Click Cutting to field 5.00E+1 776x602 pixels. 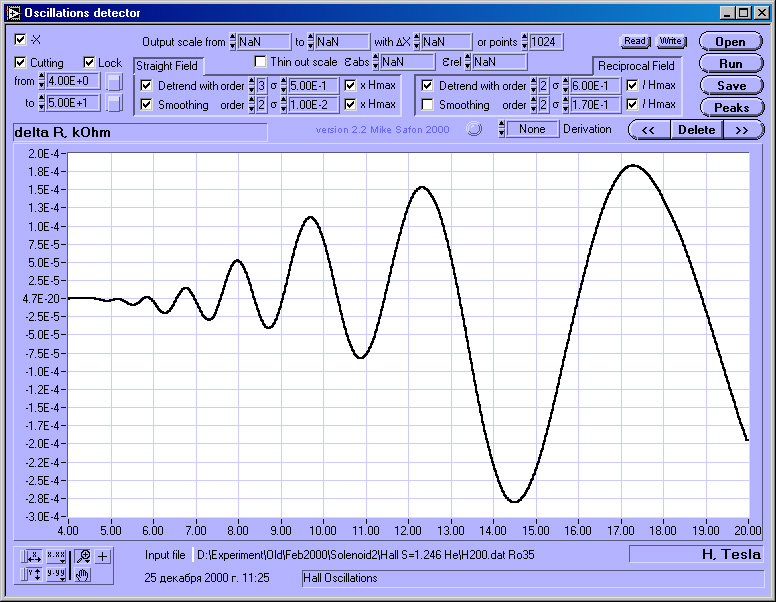(x=73, y=103)
